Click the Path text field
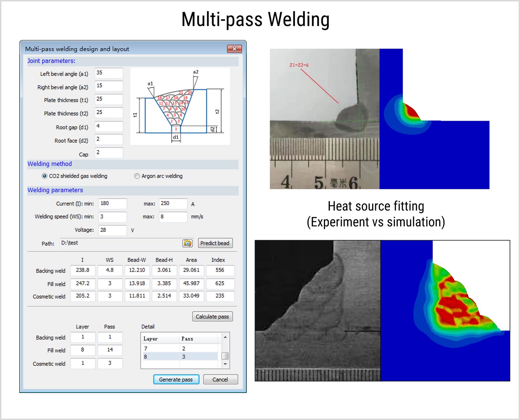520x420 pixels. click(x=121, y=243)
